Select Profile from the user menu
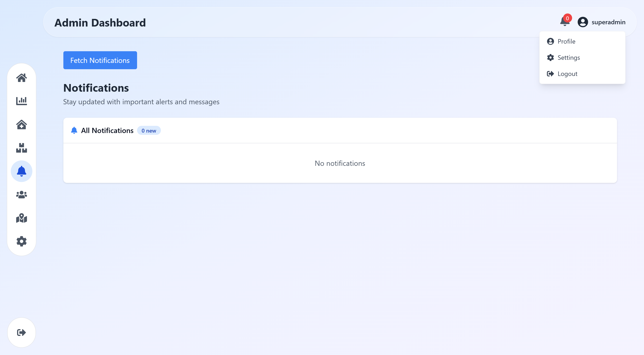This screenshot has width=644, height=355. [x=566, y=41]
